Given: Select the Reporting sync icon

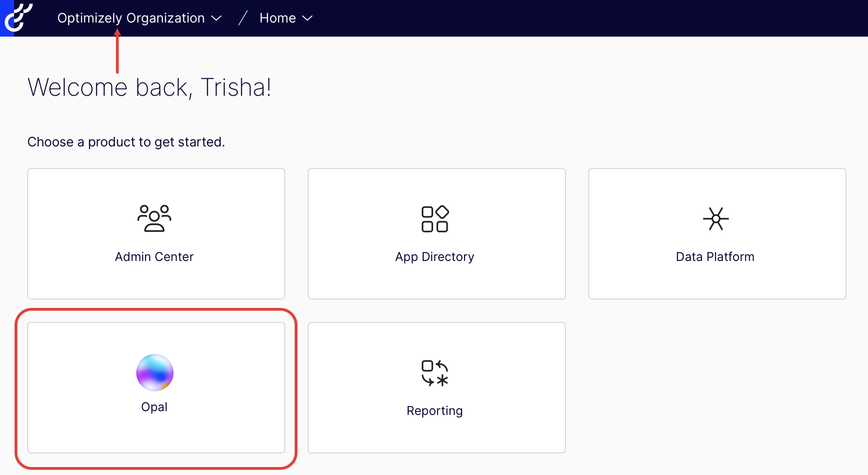Looking at the screenshot, I should pyautogui.click(x=434, y=373).
